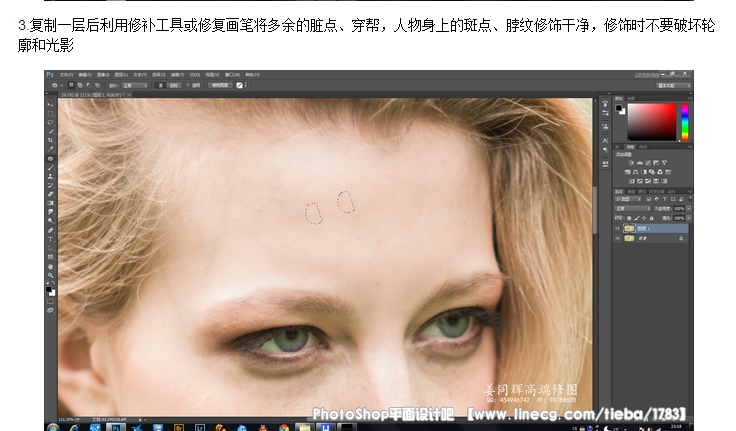Click the Source button in options bar
Screen dimensions: 736x431
click(x=160, y=85)
